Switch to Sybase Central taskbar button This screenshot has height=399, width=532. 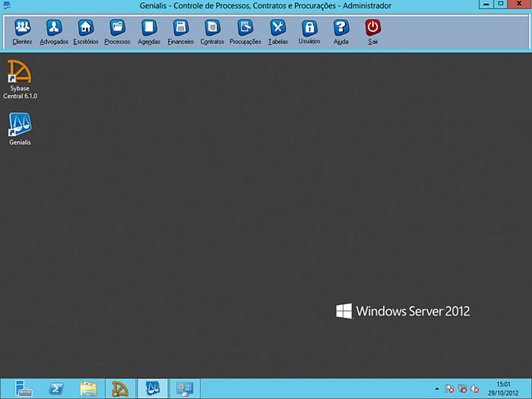pos(120,388)
